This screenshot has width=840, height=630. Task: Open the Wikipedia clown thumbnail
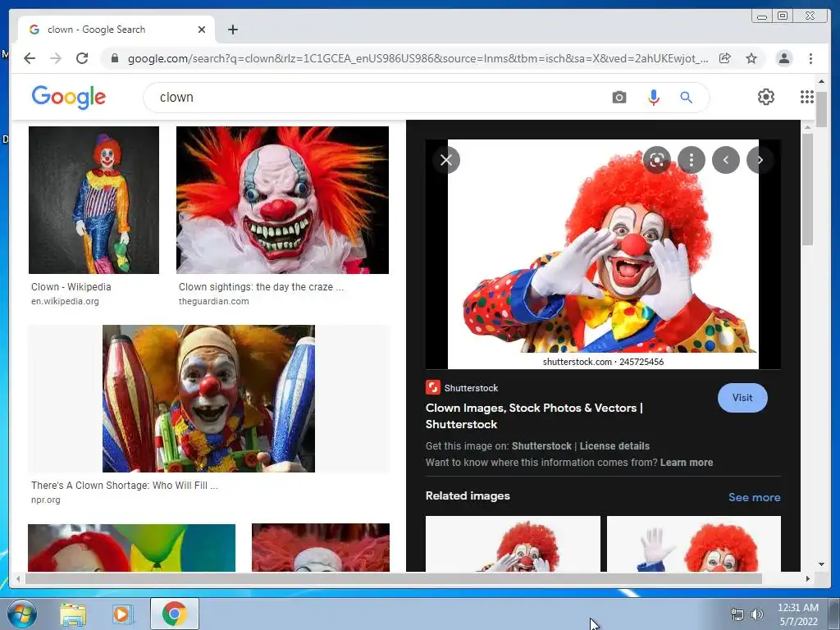pyautogui.click(x=94, y=200)
